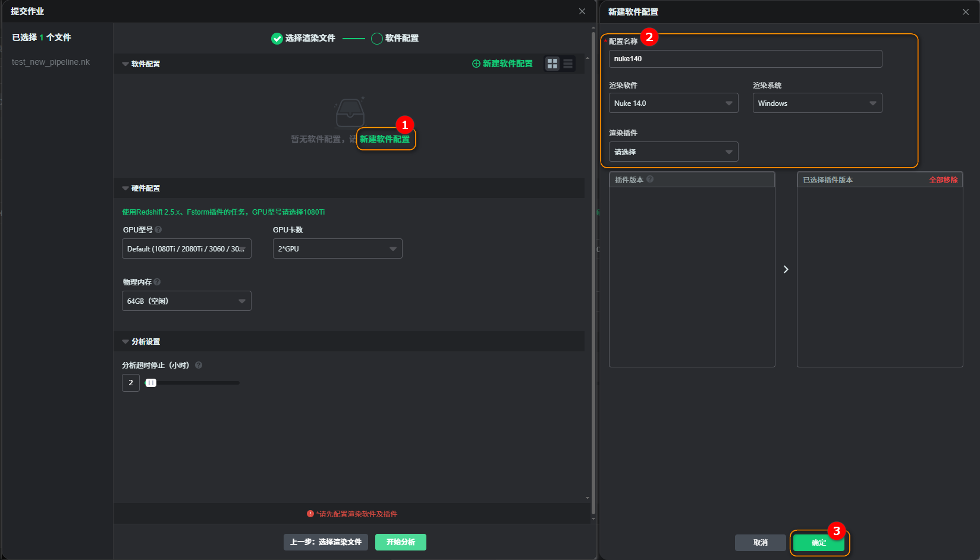The width and height of the screenshot is (980, 560).
Task: Click the 插件版本 help question icon
Action: (x=650, y=179)
